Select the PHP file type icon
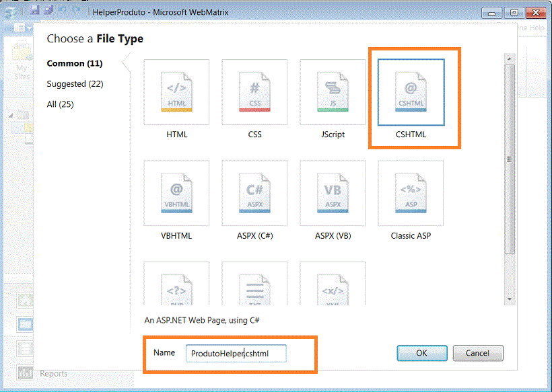The height and width of the screenshot is (392, 552). coord(176,283)
